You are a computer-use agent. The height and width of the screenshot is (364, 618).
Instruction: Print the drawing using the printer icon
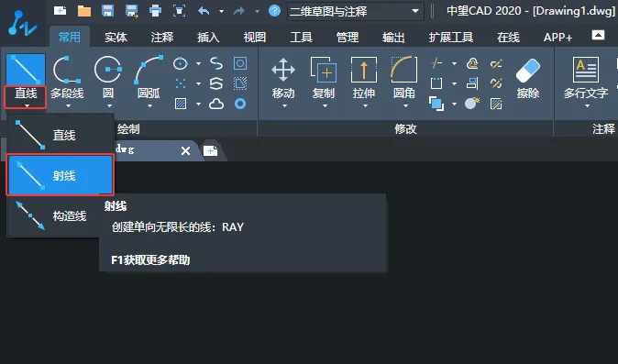(155, 11)
